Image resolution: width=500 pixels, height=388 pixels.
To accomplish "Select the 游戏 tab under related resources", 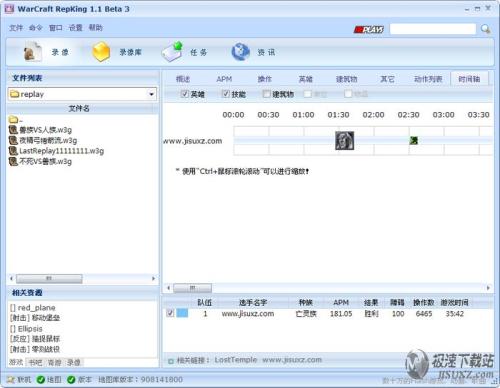I will 16,362.
